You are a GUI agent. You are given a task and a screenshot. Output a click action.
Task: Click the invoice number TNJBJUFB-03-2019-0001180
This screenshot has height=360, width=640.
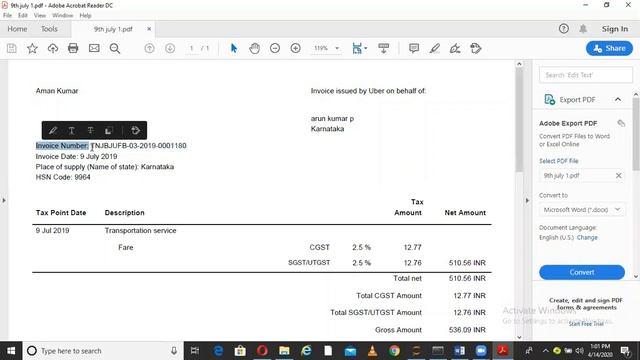[x=139, y=146]
